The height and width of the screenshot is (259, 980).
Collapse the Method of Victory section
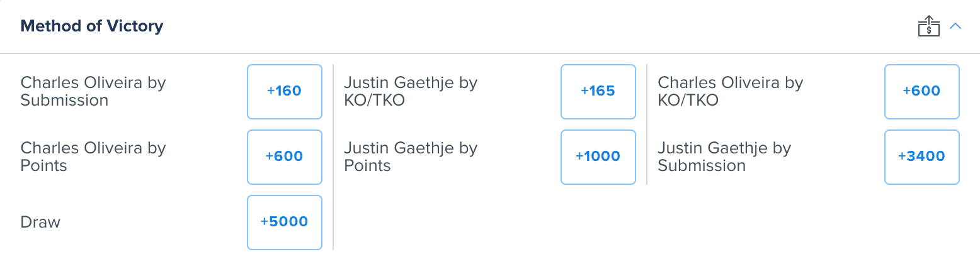(x=955, y=26)
